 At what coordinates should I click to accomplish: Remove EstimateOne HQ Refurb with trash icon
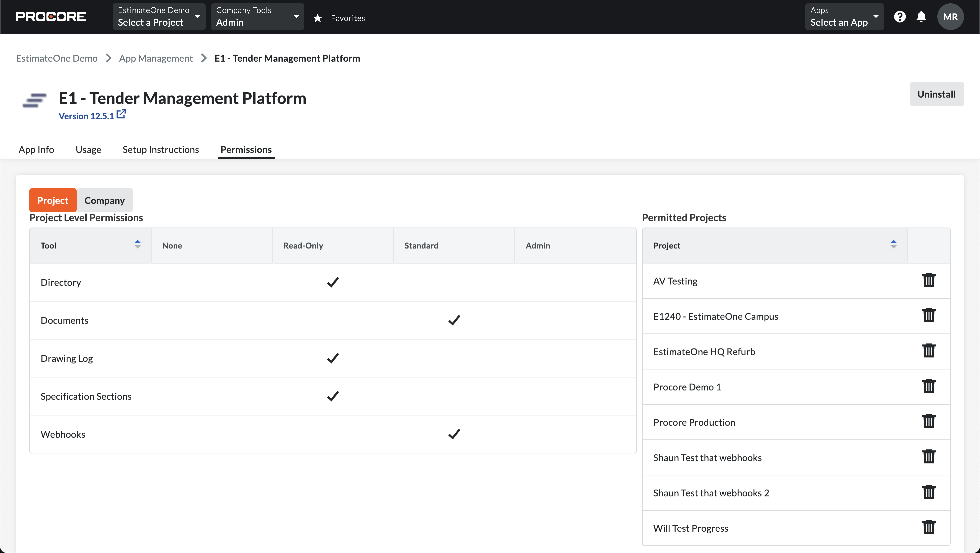[x=929, y=351]
